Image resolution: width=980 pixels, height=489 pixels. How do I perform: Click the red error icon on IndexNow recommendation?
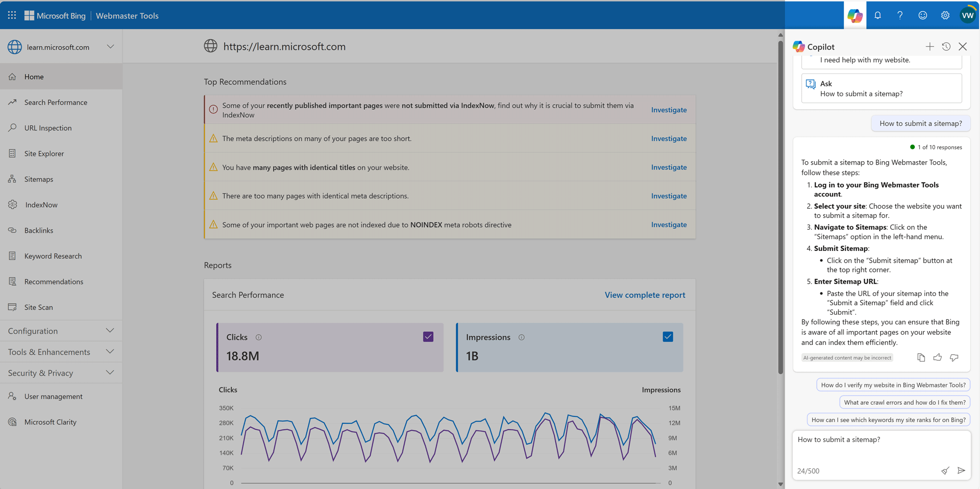coord(213,109)
